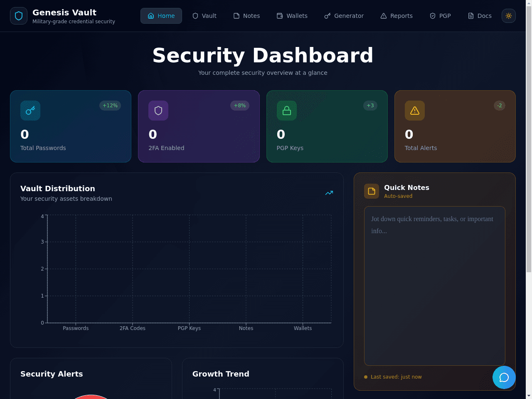
Task: Click the +3 badge
Action: (370, 106)
